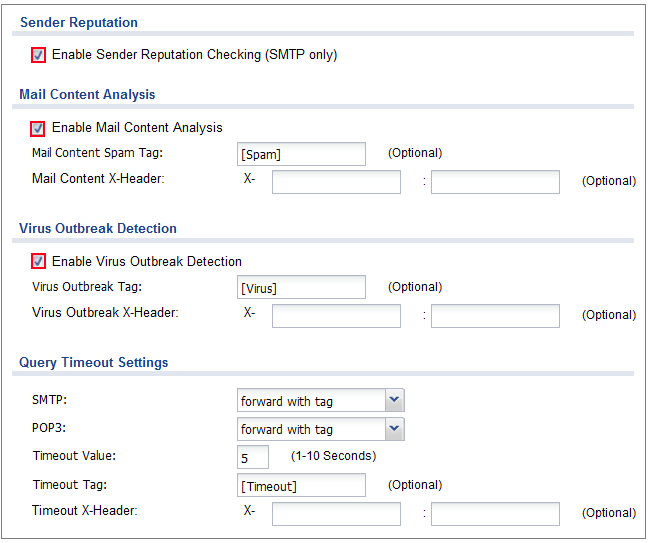Select the Timeout X-Header value field

pyautogui.click(x=495, y=513)
